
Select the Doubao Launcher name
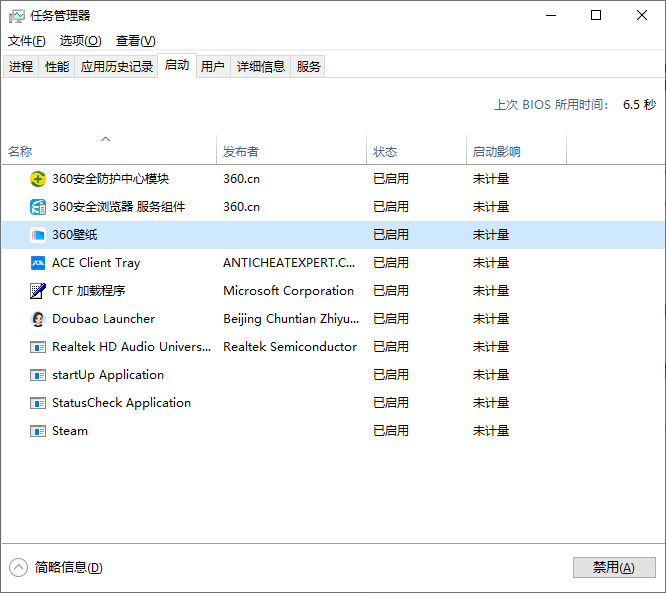tap(103, 319)
